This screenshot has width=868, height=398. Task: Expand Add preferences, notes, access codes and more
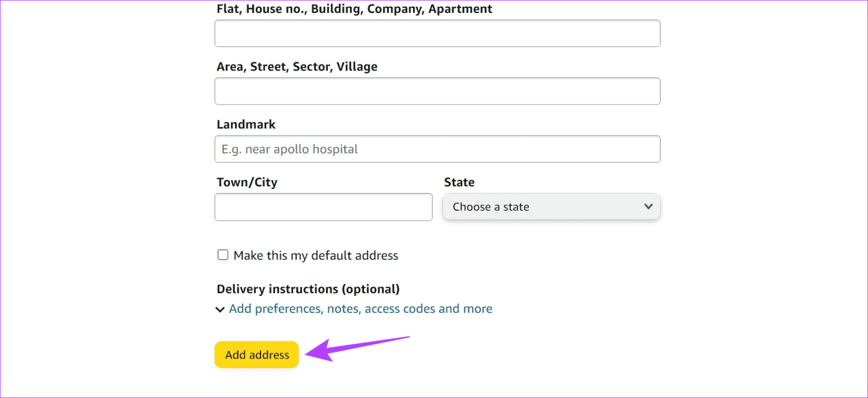pos(361,308)
